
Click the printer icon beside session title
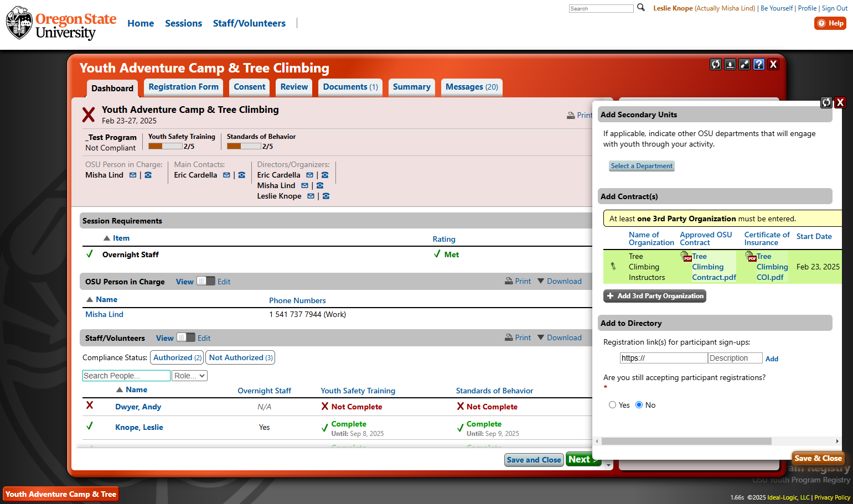[x=571, y=116]
